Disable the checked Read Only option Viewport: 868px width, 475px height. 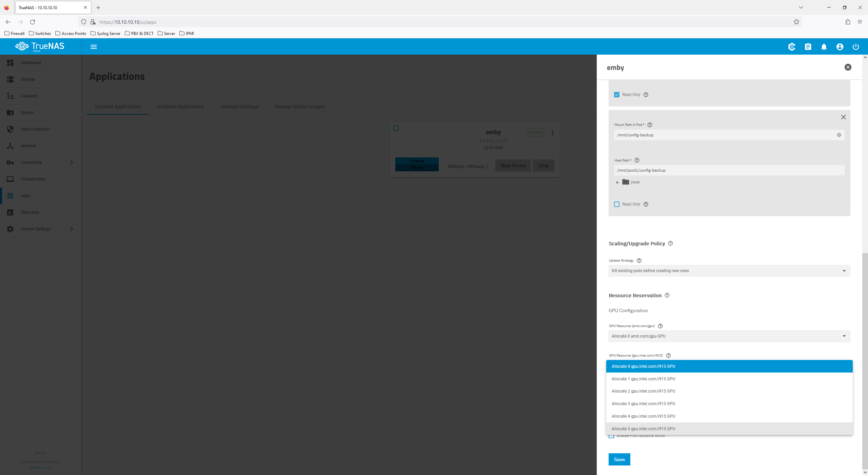(617, 94)
